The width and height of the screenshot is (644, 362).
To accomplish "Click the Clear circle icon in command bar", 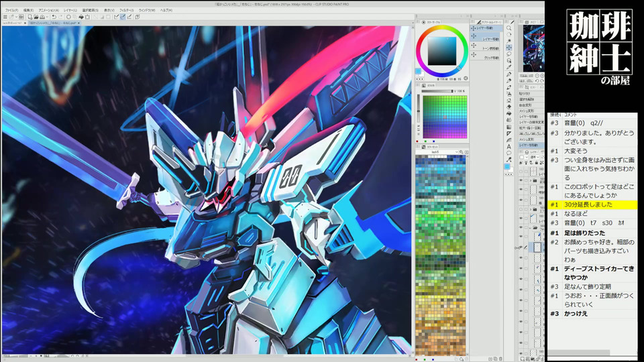I will [68, 17].
